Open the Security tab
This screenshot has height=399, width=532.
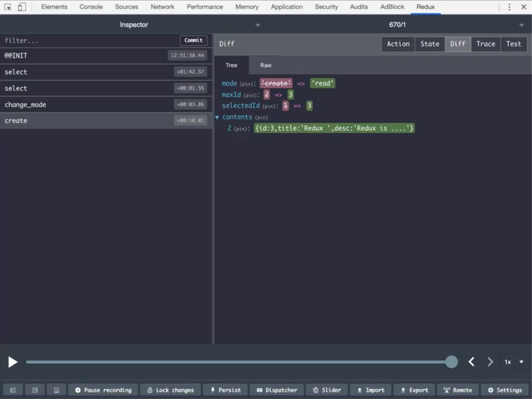click(327, 7)
